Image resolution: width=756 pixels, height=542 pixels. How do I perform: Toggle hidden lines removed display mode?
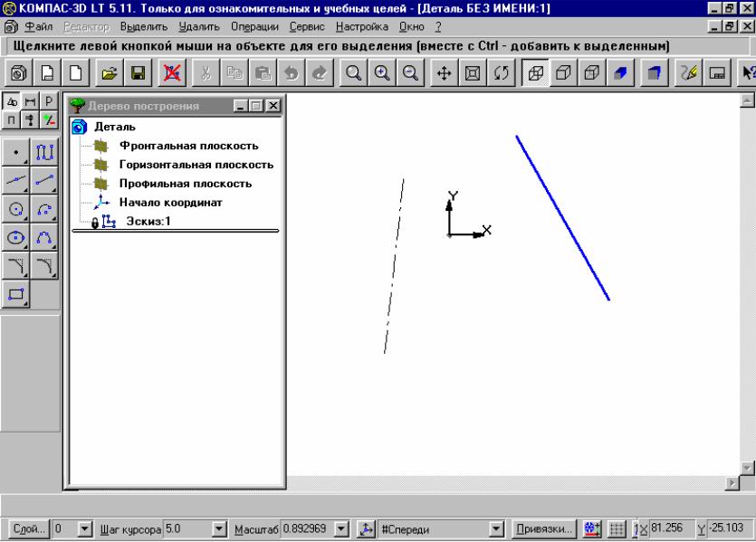tap(564, 73)
